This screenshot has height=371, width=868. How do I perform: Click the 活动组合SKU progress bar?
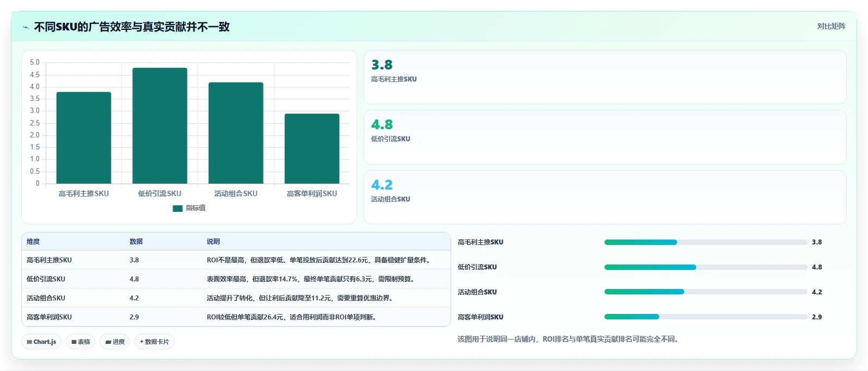coord(705,292)
